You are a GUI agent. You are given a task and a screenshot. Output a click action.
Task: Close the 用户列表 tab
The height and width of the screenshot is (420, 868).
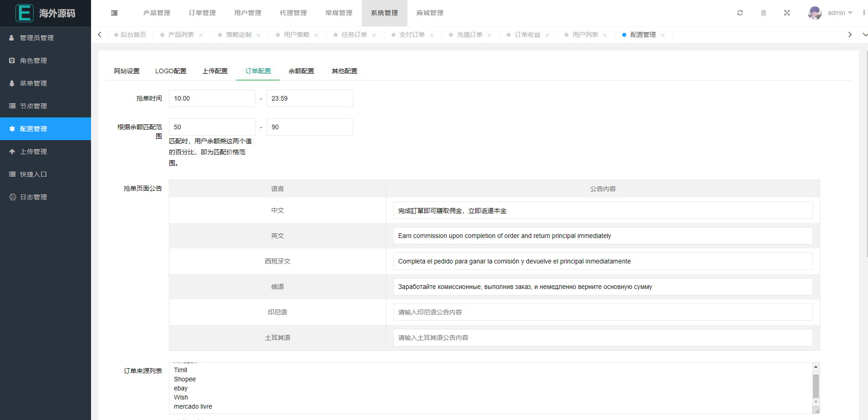605,35
